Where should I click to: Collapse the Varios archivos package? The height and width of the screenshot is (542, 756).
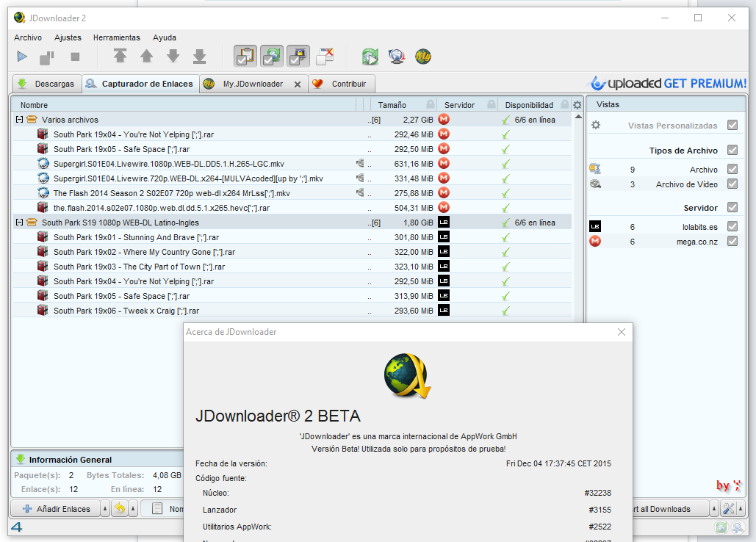tap(19, 120)
